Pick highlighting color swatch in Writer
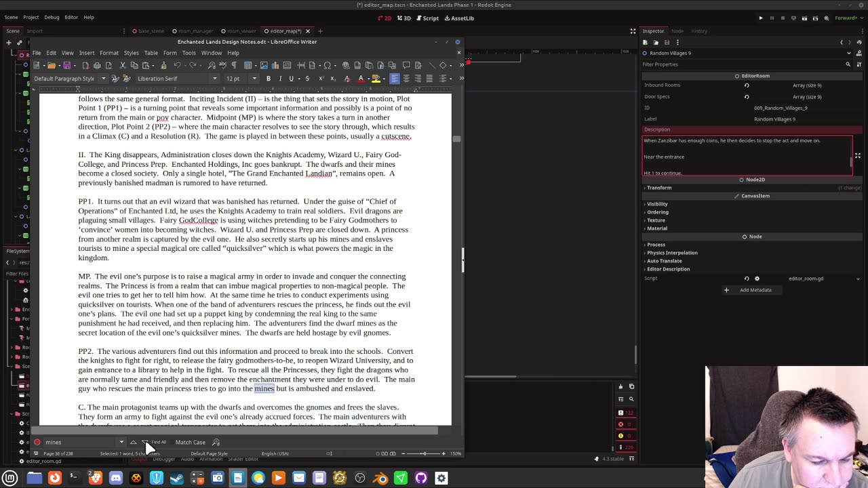 click(376, 79)
